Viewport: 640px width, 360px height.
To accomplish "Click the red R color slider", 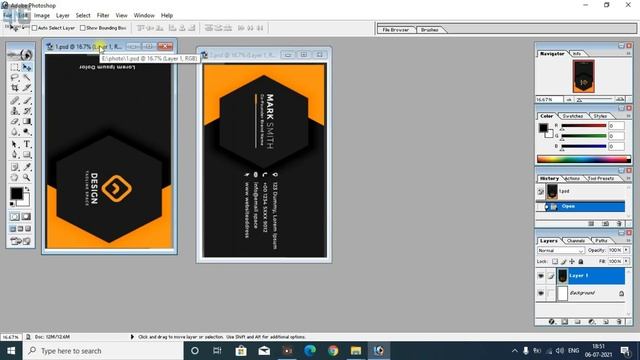I will [x=584, y=126].
